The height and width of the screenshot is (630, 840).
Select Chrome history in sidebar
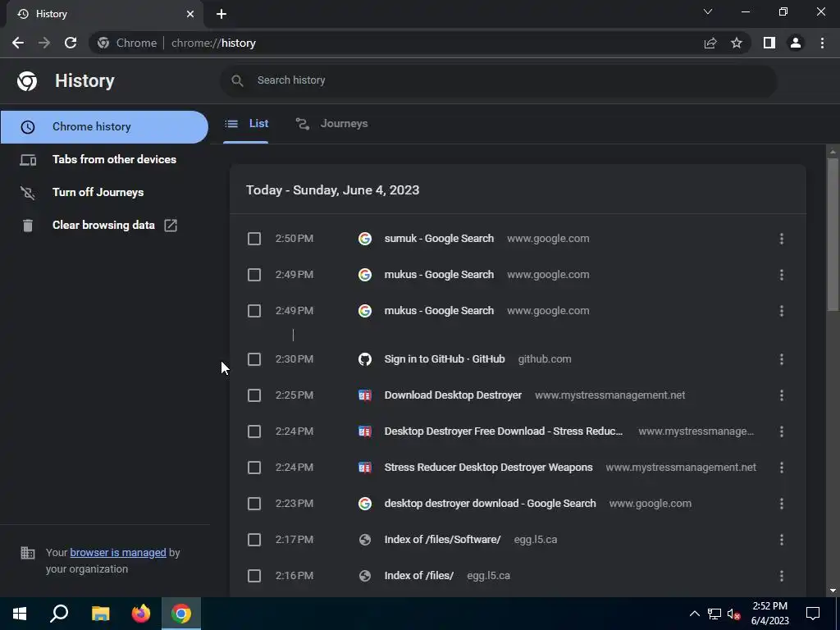click(104, 127)
